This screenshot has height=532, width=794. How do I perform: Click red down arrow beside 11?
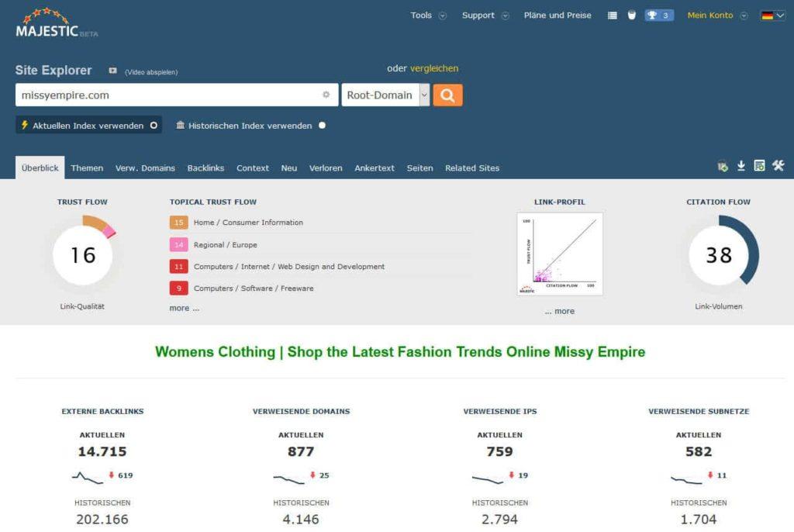[710, 475]
